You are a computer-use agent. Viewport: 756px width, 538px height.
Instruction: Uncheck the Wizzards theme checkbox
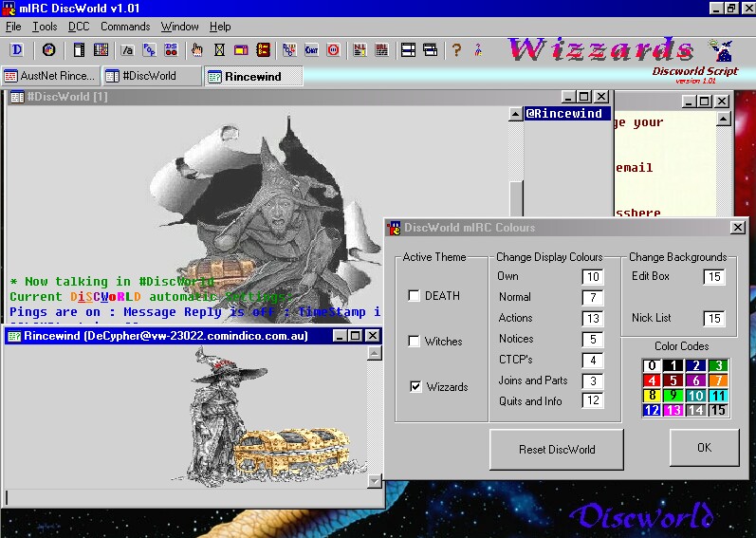(x=414, y=387)
